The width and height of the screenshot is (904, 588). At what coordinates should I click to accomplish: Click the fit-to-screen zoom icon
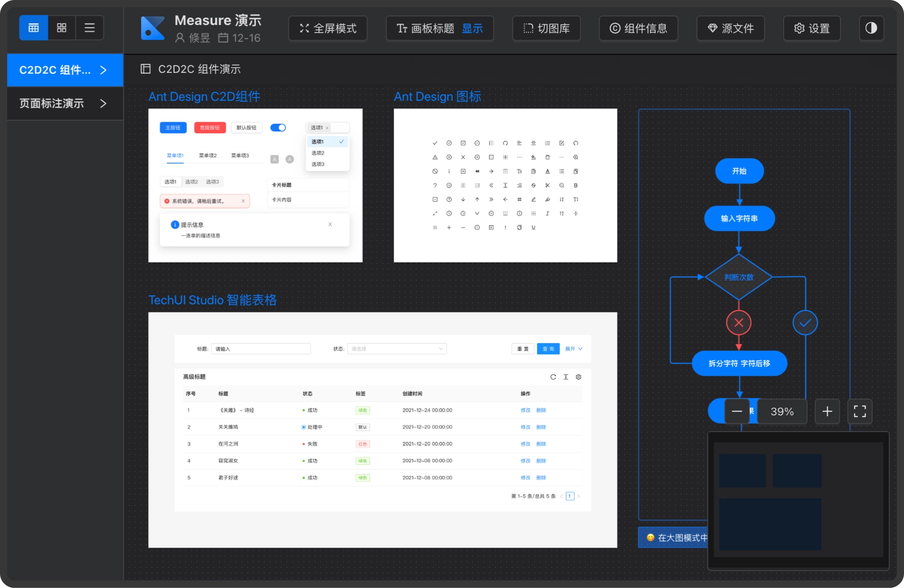coord(860,411)
